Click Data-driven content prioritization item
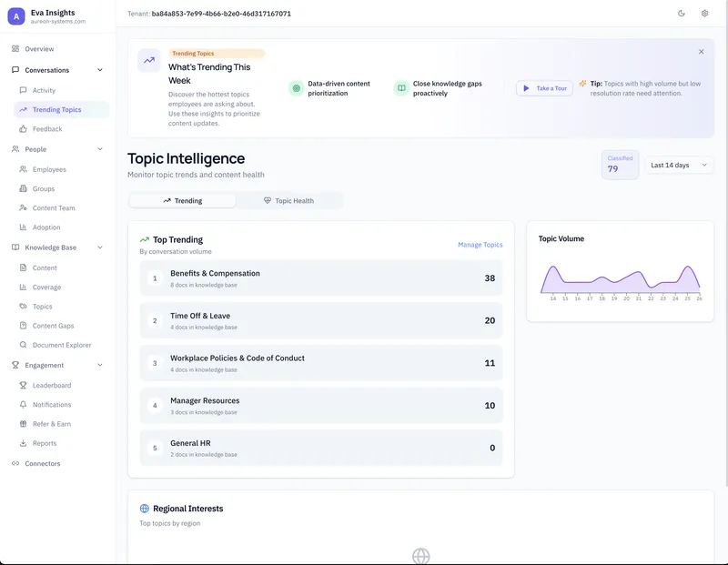 (329, 88)
